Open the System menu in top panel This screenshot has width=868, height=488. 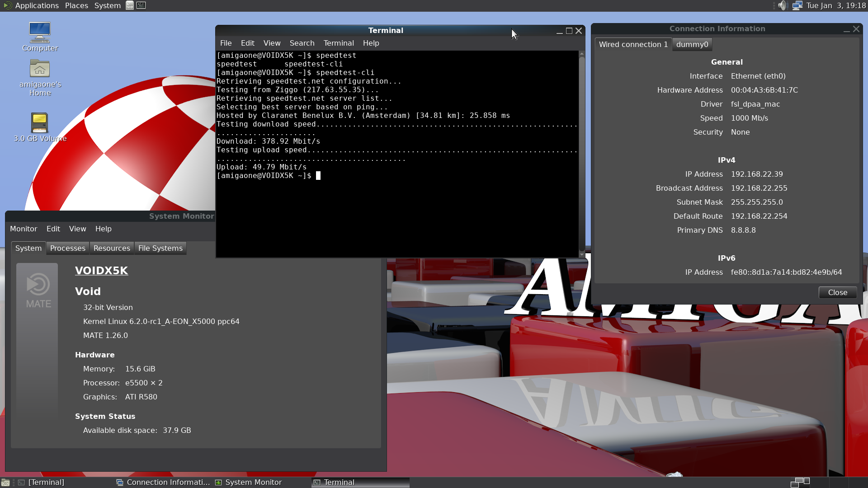tap(108, 5)
